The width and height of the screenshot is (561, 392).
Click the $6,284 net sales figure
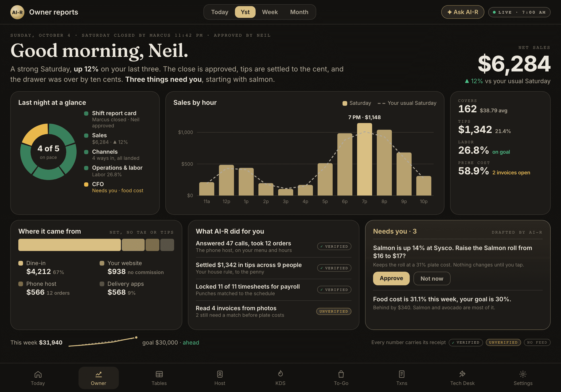pyautogui.click(x=514, y=64)
